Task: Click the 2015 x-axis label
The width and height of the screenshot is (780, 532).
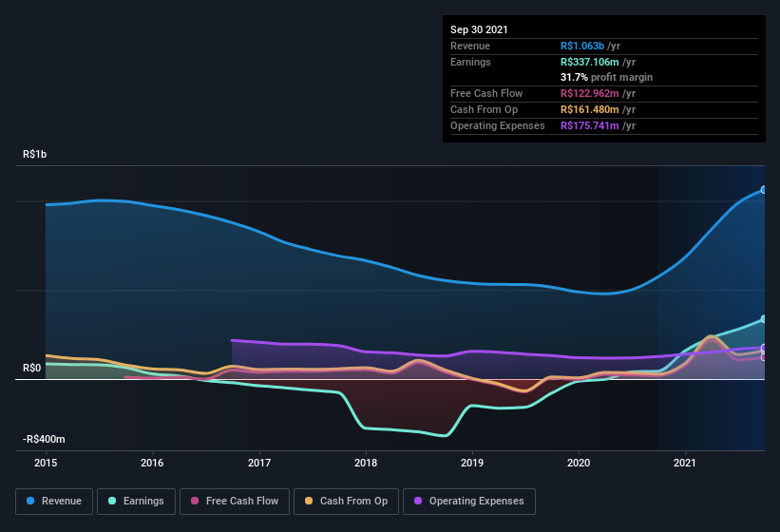Action: (46, 463)
